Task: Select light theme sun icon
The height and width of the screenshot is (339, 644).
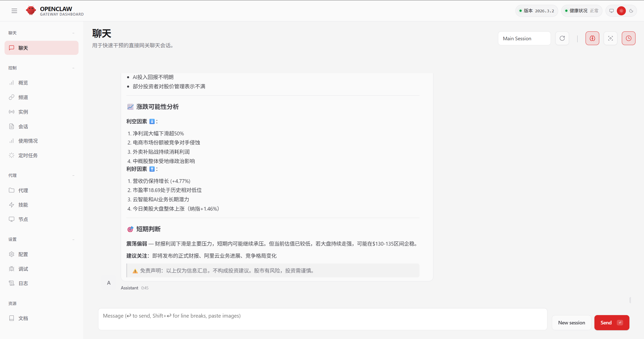Action: [621, 11]
